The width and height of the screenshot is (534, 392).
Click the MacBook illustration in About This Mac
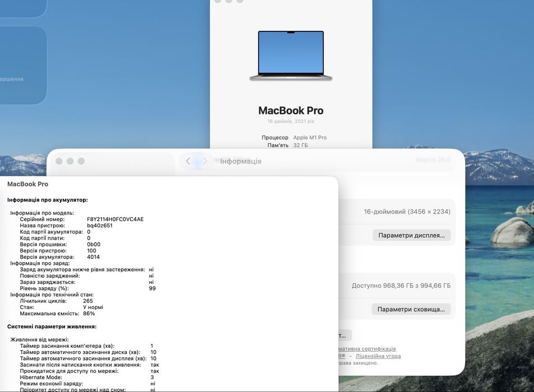click(x=291, y=56)
